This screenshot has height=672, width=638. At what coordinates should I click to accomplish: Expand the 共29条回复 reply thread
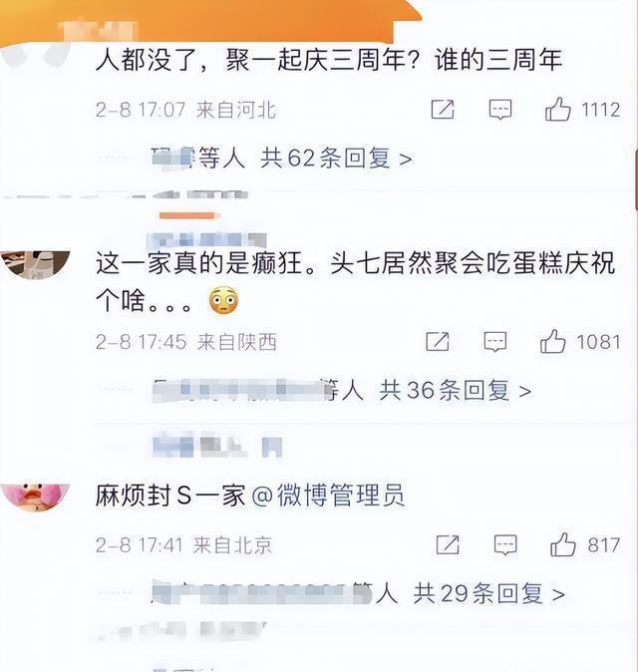488,594
